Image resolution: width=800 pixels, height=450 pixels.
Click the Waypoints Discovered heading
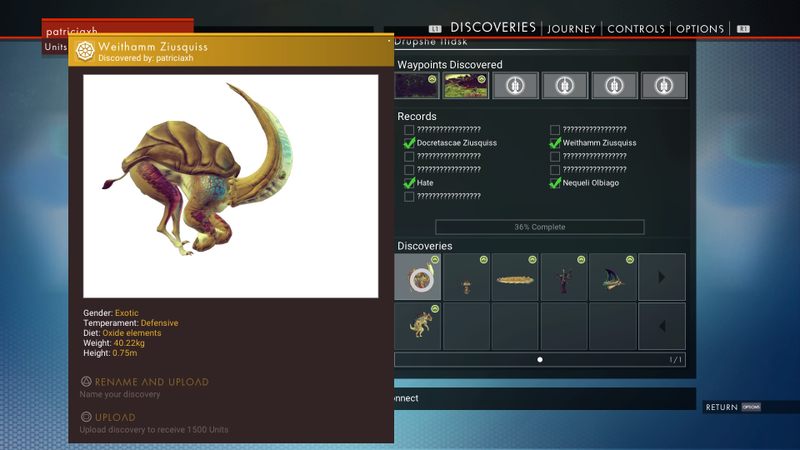(x=449, y=65)
